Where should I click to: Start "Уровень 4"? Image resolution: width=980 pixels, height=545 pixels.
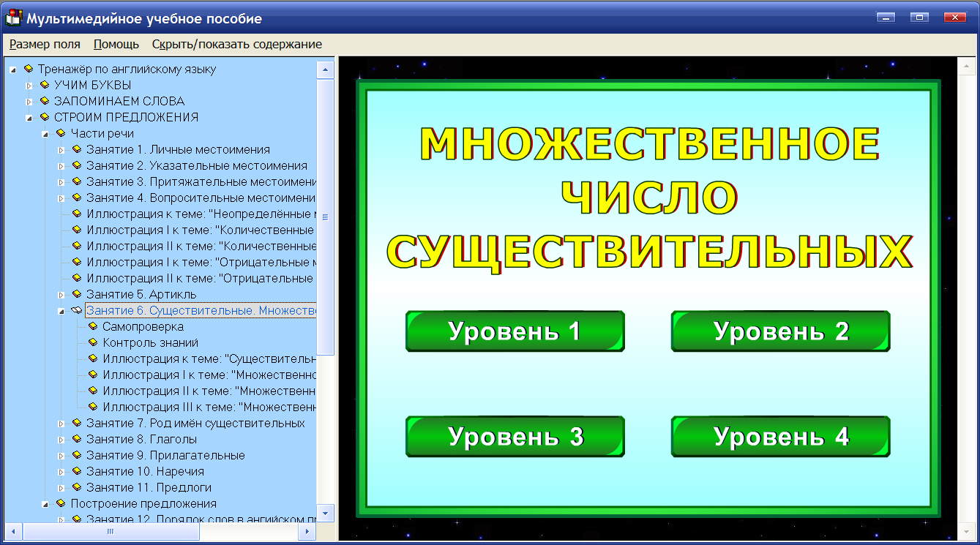[x=780, y=435]
